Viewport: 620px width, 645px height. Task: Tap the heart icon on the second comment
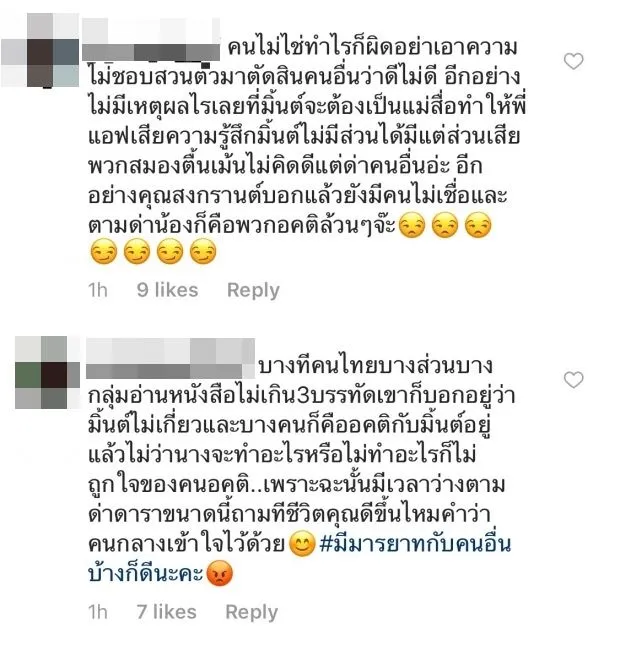coord(574,380)
